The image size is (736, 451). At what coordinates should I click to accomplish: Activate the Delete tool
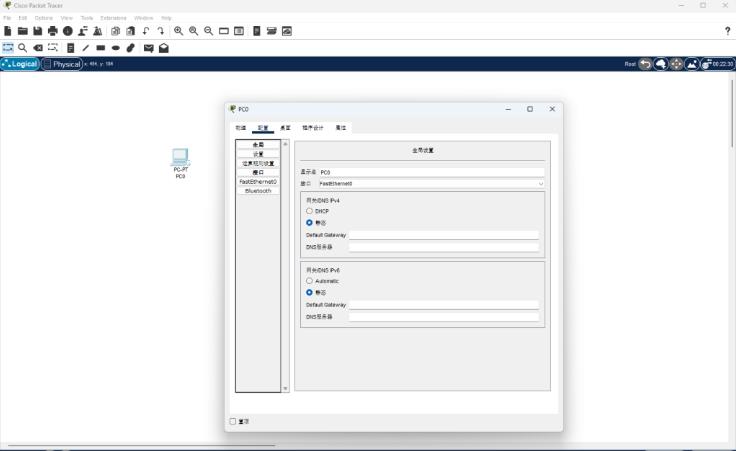[38, 48]
